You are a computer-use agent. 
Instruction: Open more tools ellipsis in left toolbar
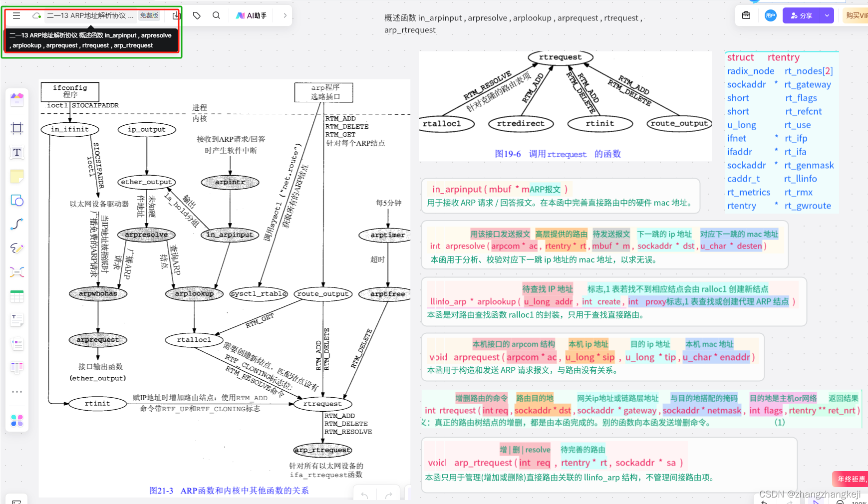(17, 392)
